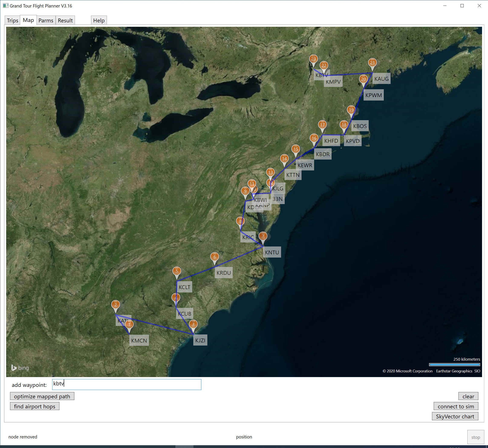Focus the add waypoint text field
This screenshot has height=448, width=488.
127,385
